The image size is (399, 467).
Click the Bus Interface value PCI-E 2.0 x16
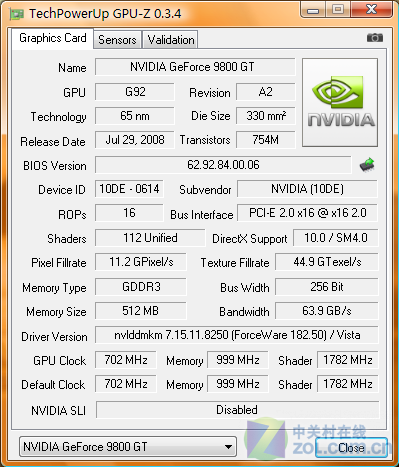(x=307, y=213)
